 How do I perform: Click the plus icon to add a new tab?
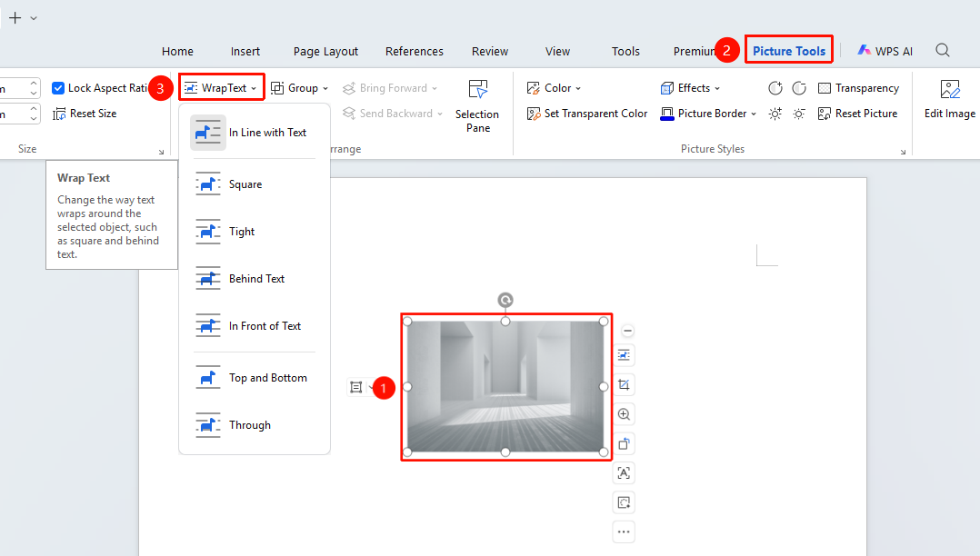coord(15,18)
